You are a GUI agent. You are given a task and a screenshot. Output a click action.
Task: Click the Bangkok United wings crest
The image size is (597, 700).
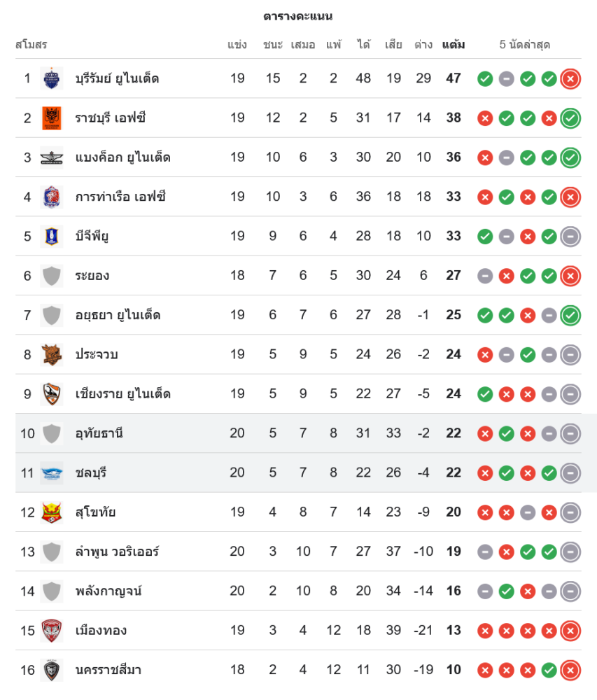pos(52,157)
